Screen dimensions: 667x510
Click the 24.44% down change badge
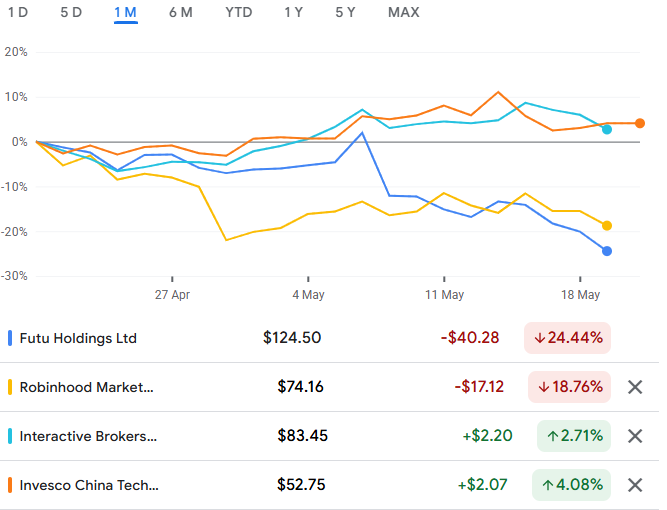click(x=567, y=338)
